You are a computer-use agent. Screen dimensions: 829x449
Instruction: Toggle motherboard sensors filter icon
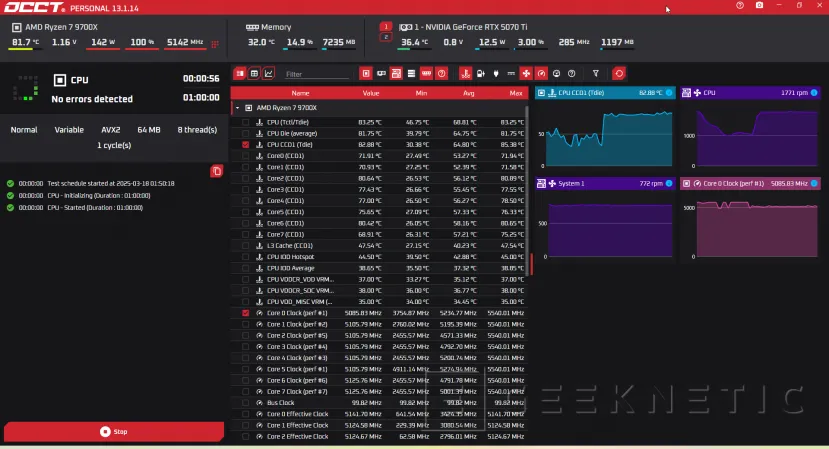pyautogui.click(x=396, y=74)
